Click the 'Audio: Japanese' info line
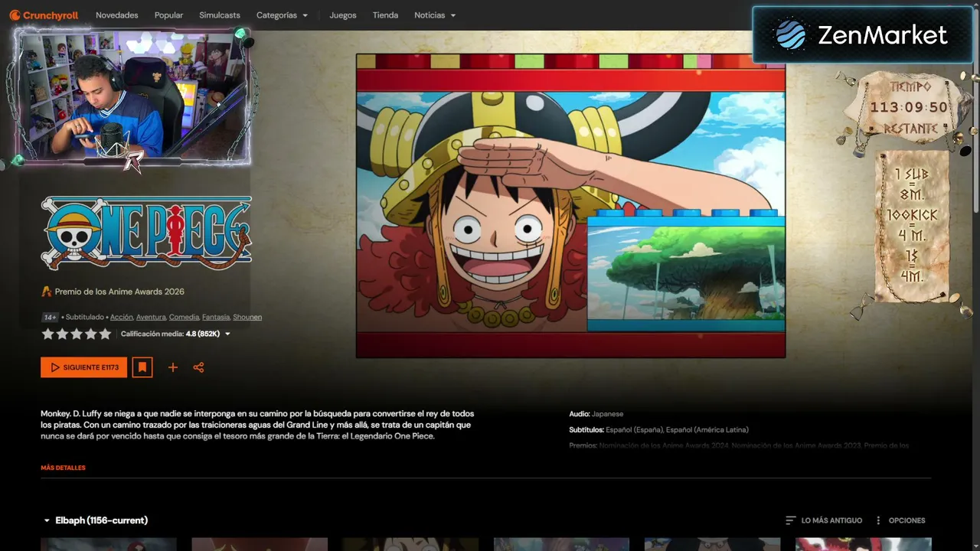The width and height of the screenshot is (980, 551). 596,414
